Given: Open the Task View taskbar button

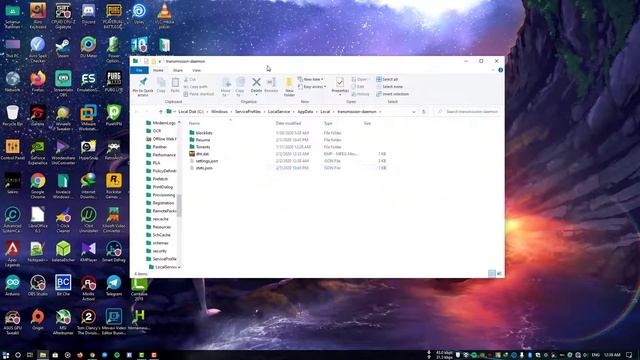Looking at the screenshot, I should point(30,355).
